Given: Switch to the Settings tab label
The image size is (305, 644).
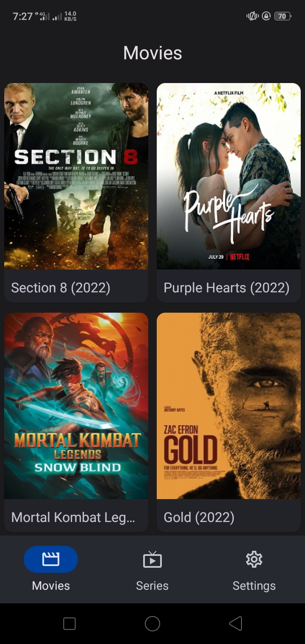Looking at the screenshot, I should (x=254, y=586).
